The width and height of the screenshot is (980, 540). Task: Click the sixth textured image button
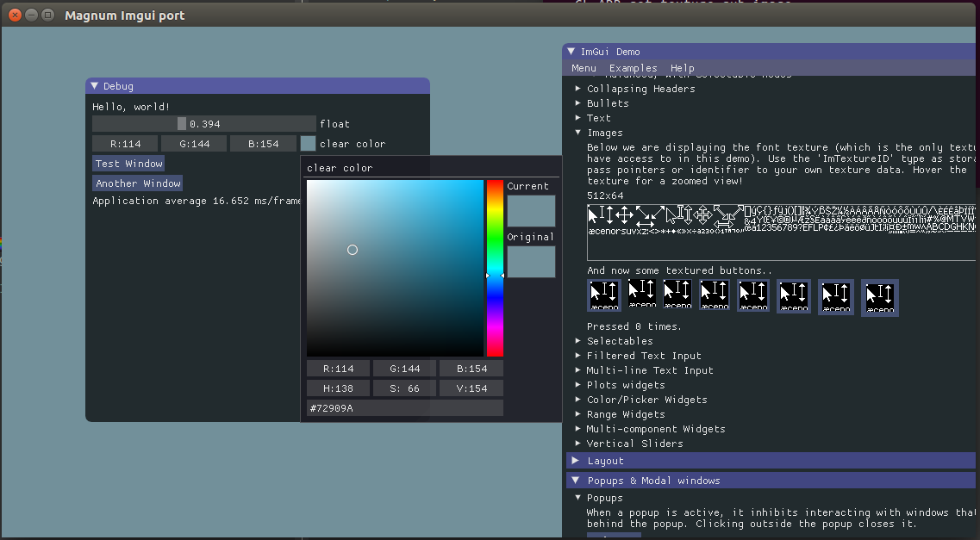(x=794, y=296)
